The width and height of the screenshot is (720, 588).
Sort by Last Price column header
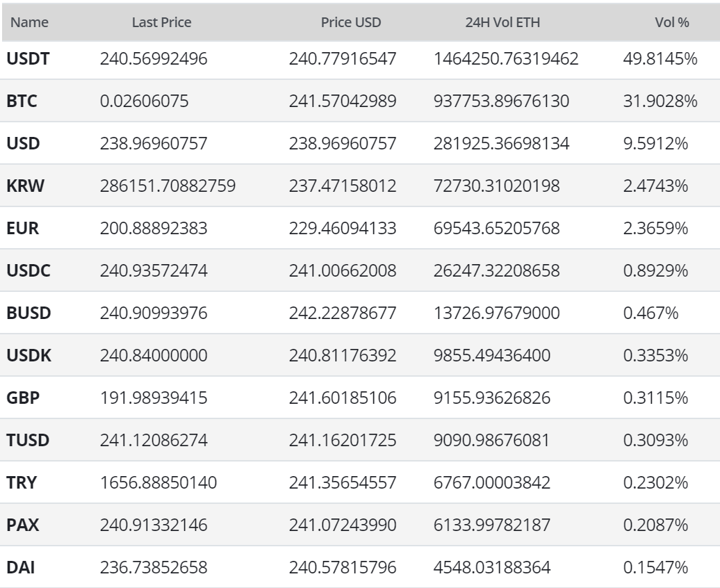click(x=161, y=22)
